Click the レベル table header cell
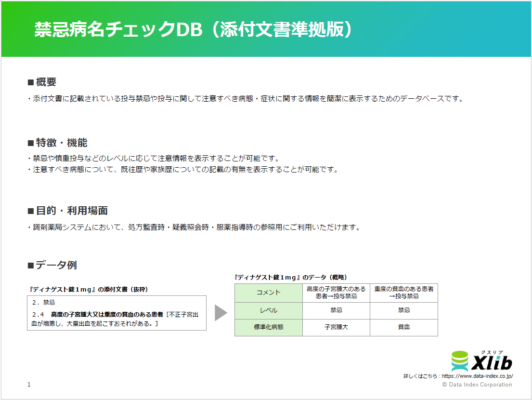 tap(268, 311)
